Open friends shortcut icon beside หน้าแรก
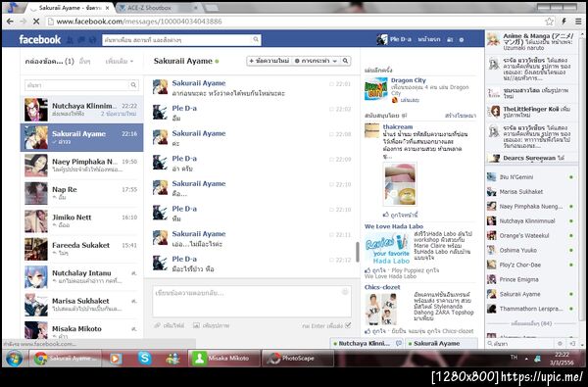This screenshot has height=387, width=588. click(x=450, y=39)
